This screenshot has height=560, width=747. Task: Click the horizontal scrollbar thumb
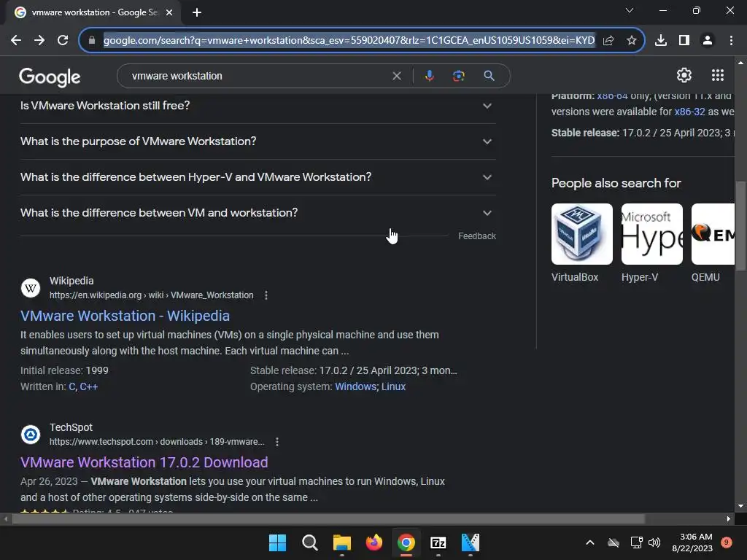point(328,519)
